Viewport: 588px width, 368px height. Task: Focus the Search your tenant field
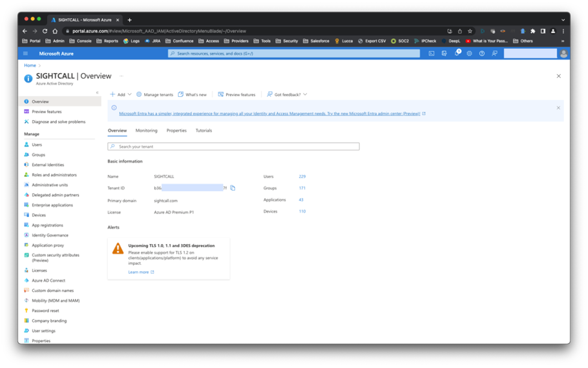pyautogui.click(x=233, y=147)
